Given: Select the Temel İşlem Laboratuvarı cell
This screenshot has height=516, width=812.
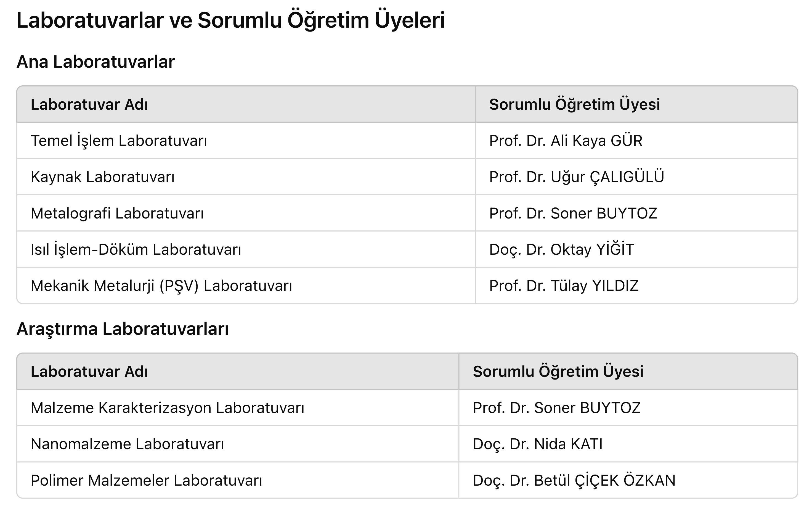Looking at the screenshot, I should (x=246, y=140).
